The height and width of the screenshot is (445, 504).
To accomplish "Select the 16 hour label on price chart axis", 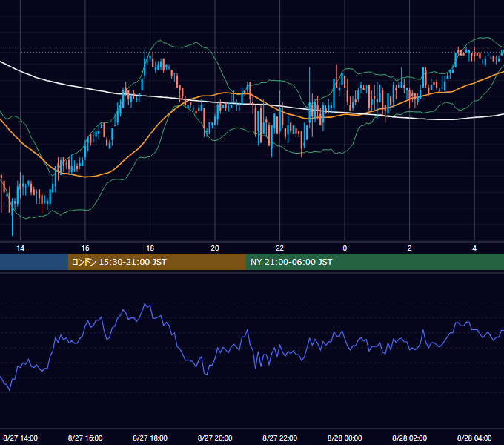I will (x=85, y=248).
